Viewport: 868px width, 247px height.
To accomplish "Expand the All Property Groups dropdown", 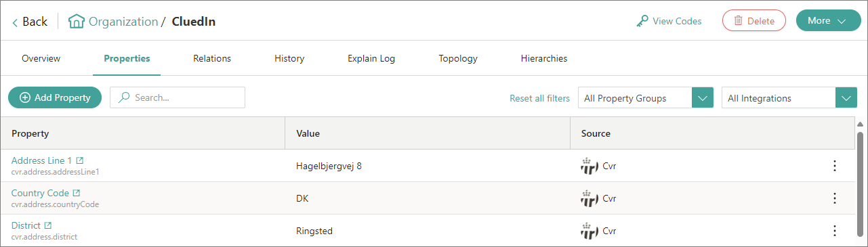I will [703, 98].
